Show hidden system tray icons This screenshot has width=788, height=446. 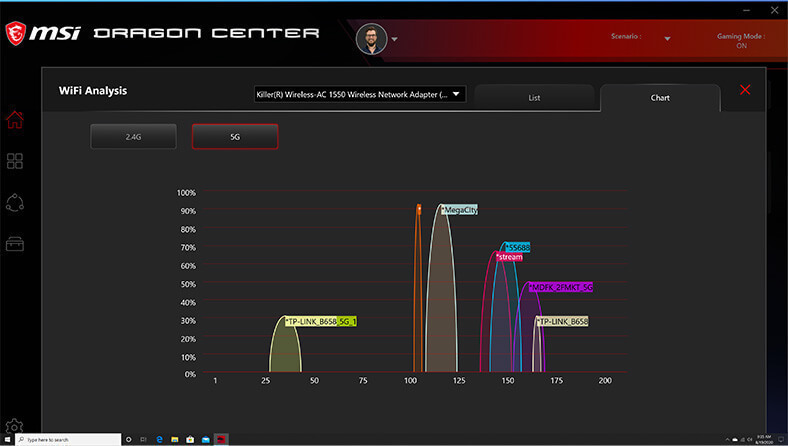pyautogui.click(x=727, y=439)
